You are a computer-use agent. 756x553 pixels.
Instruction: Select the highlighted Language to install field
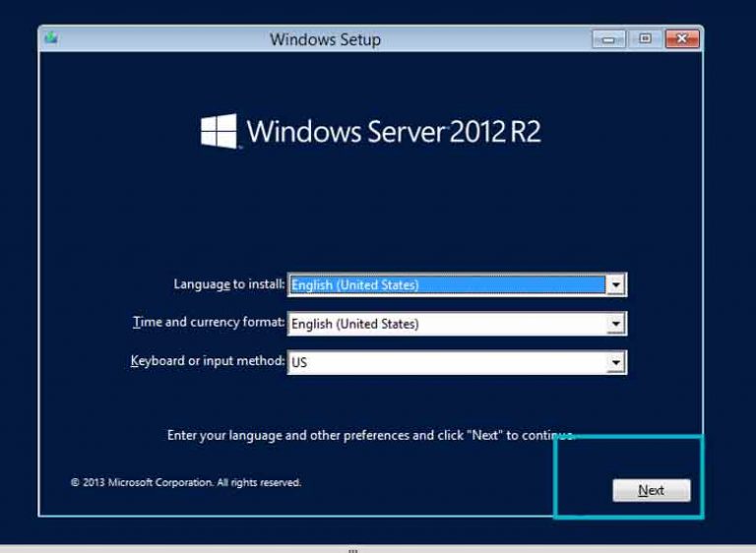click(x=457, y=284)
